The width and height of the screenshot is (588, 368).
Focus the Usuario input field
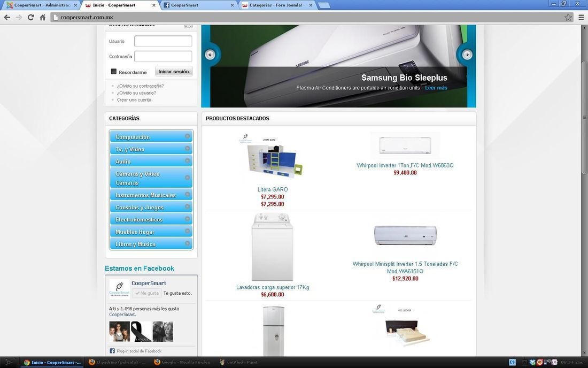[x=163, y=41]
